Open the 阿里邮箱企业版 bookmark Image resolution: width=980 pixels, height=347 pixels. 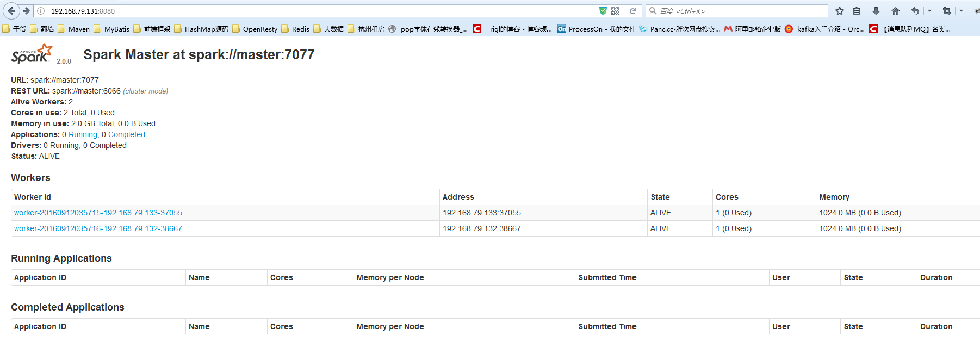(753, 29)
